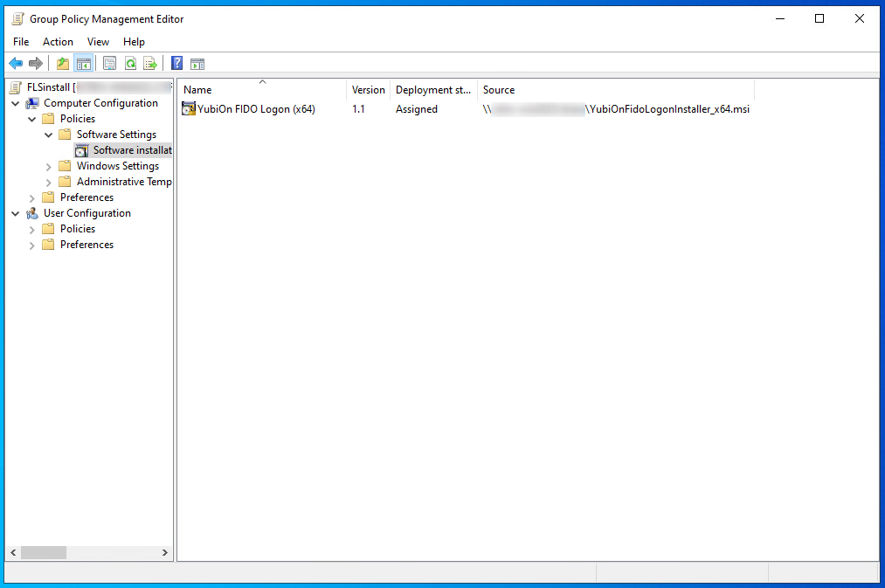Open Properties from the toolbar
This screenshot has width=885, height=588.
click(x=109, y=63)
